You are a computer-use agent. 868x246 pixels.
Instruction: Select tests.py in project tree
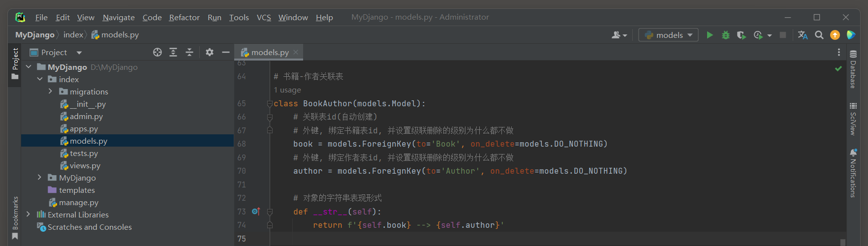click(79, 153)
